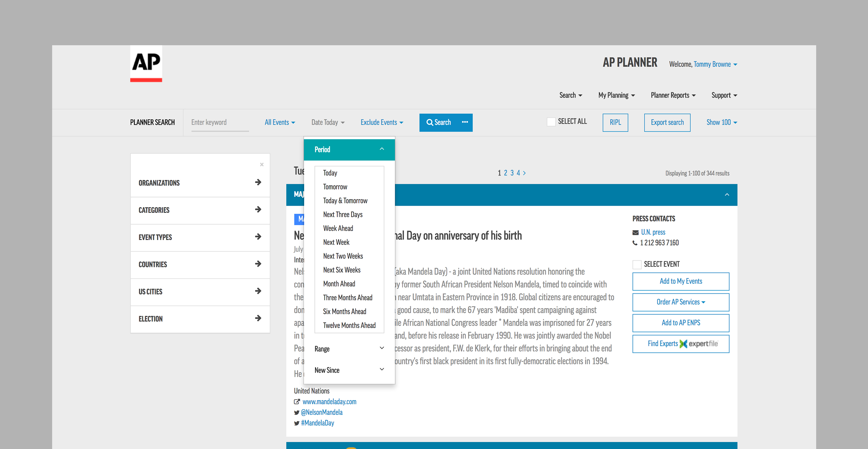Screen dimensions: 868x449
Task: Click the Organizations arrow icon
Action: pyautogui.click(x=258, y=182)
